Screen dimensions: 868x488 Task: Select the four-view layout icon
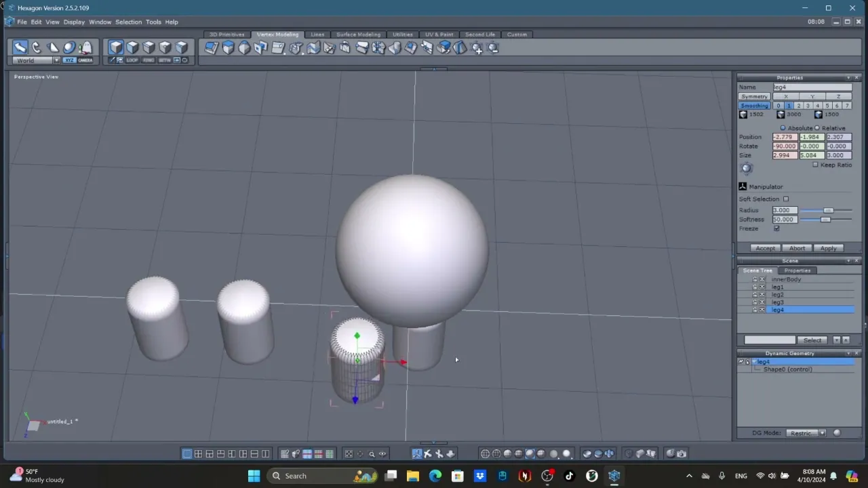pos(198,454)
